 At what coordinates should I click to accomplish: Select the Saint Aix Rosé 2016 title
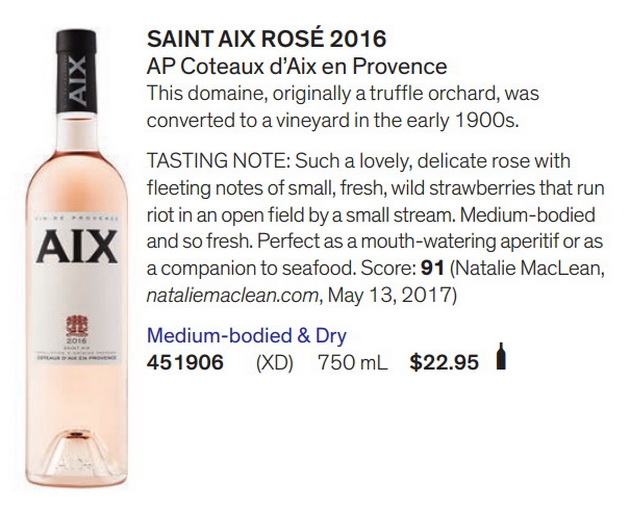click(x=266, y=39)
